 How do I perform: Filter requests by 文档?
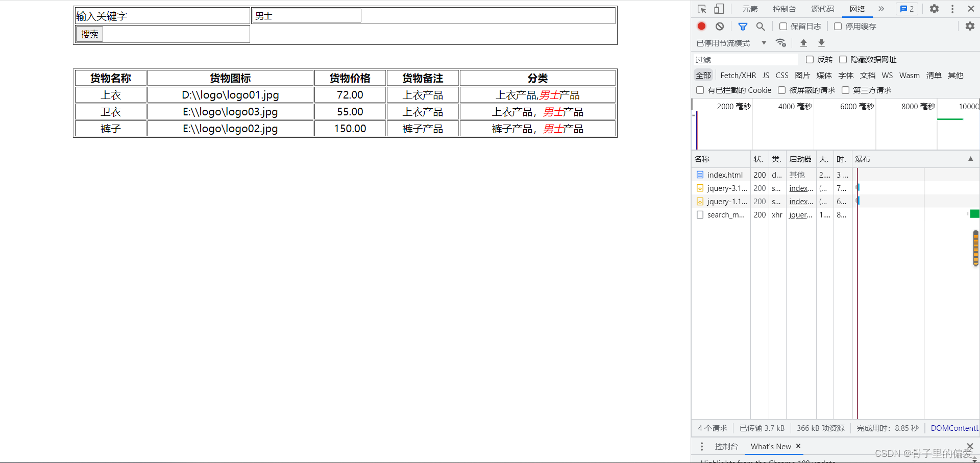(868, 75)
